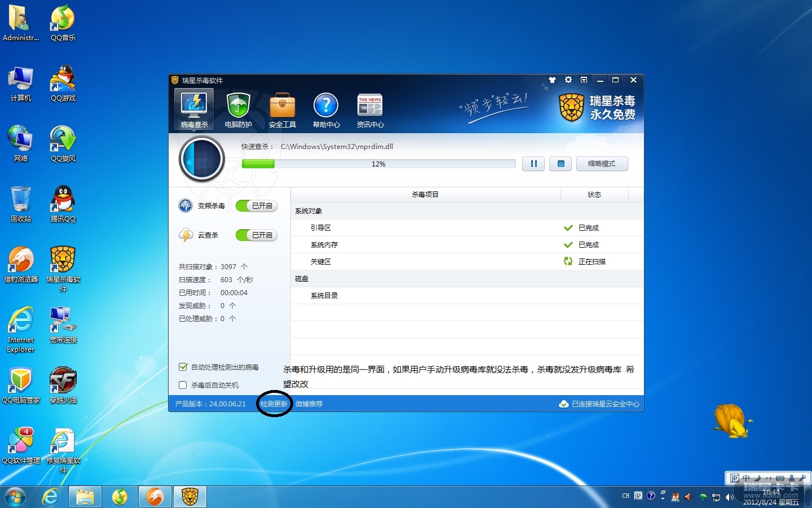Open 计算机 desktop icon

21,84
